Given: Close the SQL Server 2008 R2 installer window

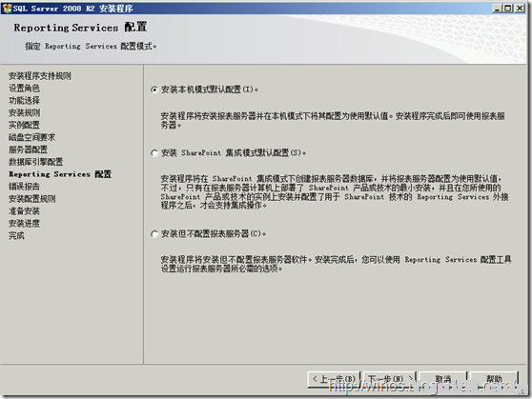Looking at the screenshot, I should coord(520,9).
